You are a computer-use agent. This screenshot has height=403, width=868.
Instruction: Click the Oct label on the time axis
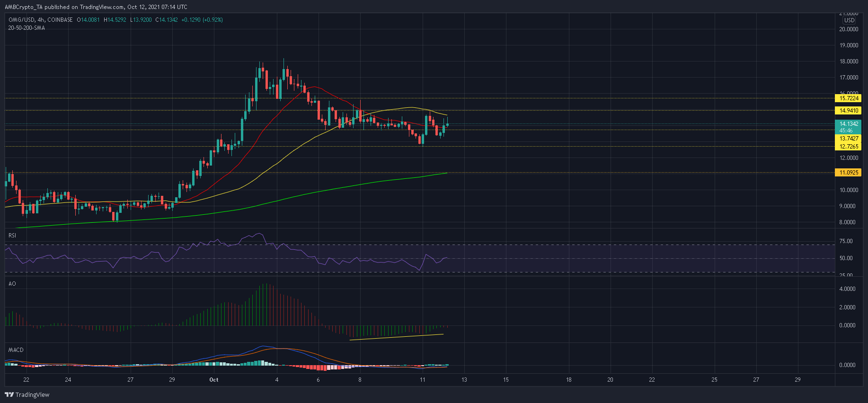pyautogui.click(x=214, y=380)
